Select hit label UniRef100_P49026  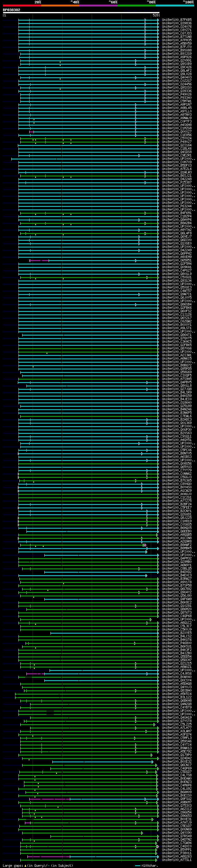[177, 94]
